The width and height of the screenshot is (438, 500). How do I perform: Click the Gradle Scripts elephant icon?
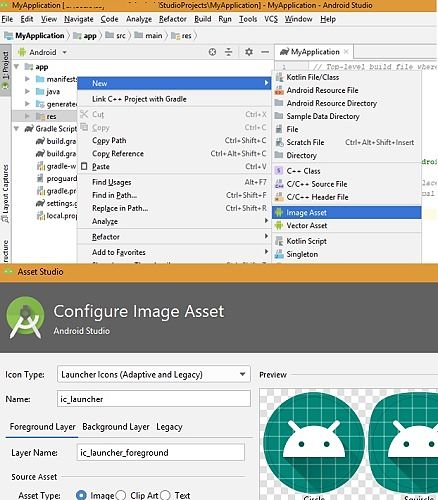[x=29, y=129]
